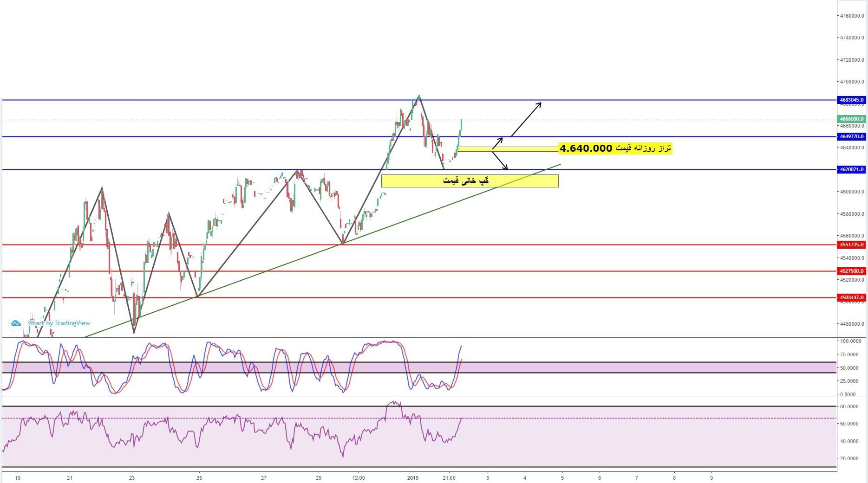Click the yellow 4.640.000 daily level label
Screen dimensions: 868x483
615,148
